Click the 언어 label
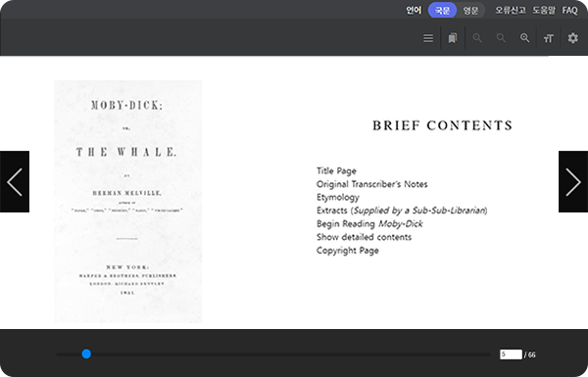 coord(414,10)
